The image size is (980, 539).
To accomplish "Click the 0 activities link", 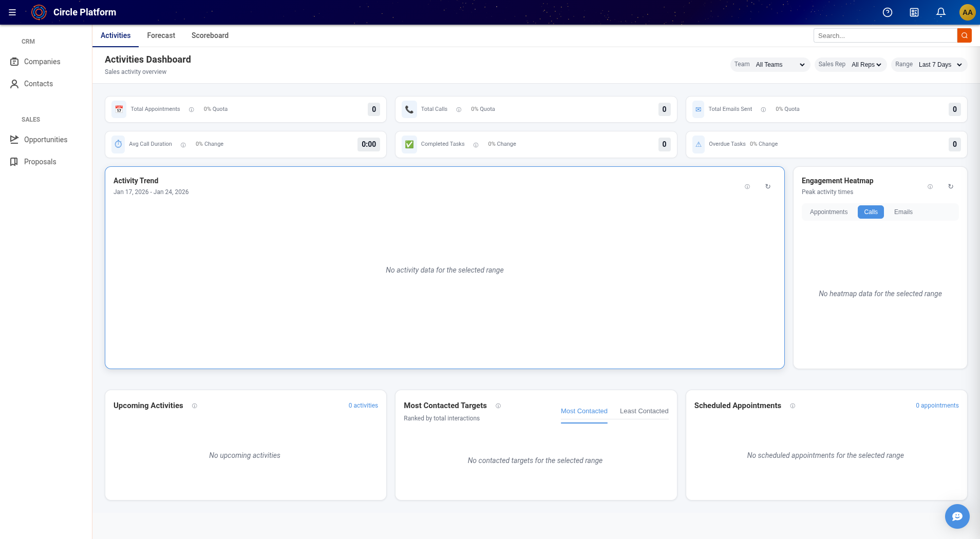I will point(363,406).
